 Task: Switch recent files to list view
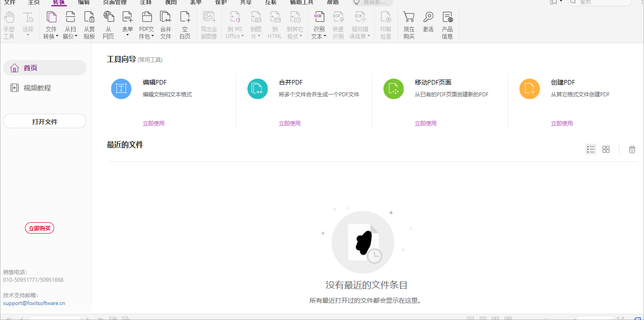tap(590, 149)
